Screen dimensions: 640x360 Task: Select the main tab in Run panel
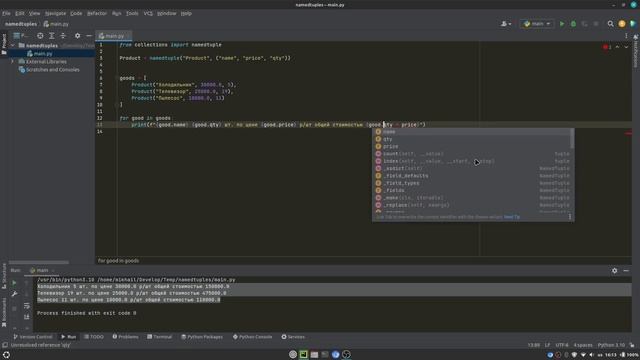click(x=42, y=271)
